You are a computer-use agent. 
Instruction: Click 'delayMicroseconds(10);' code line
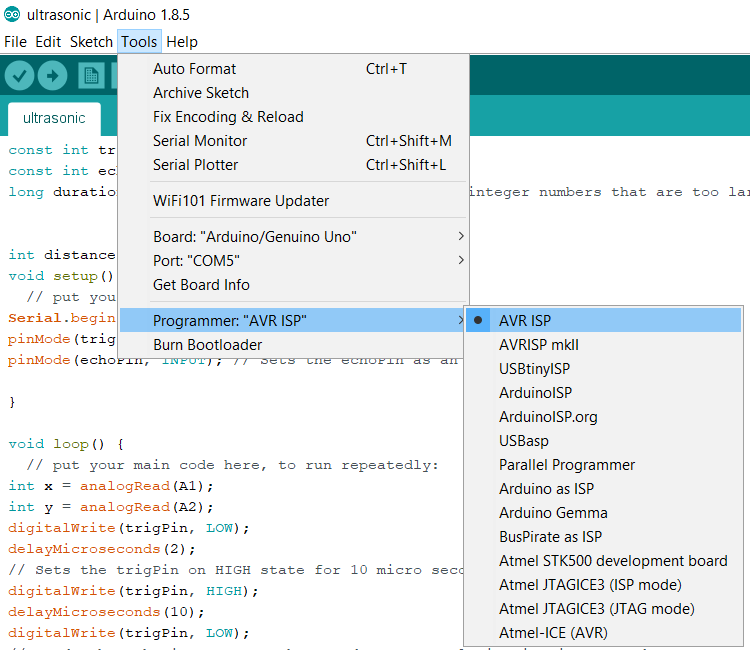click(x=106, y=612)
